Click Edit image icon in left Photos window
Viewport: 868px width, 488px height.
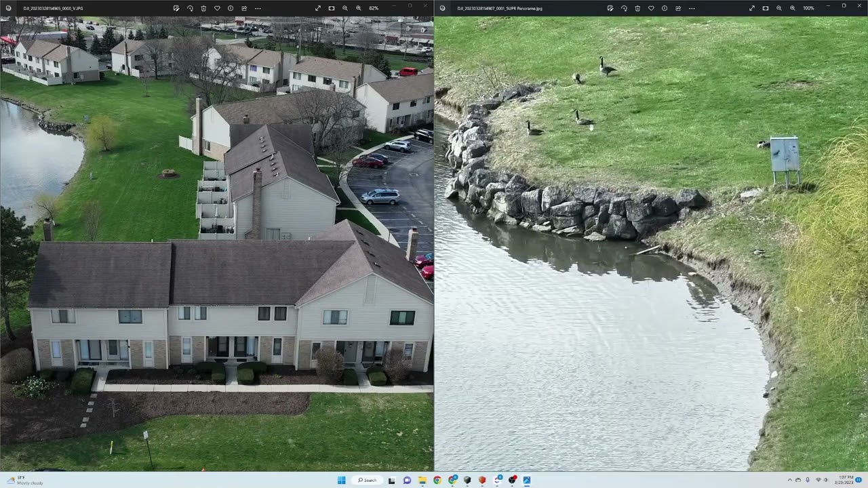176,8
